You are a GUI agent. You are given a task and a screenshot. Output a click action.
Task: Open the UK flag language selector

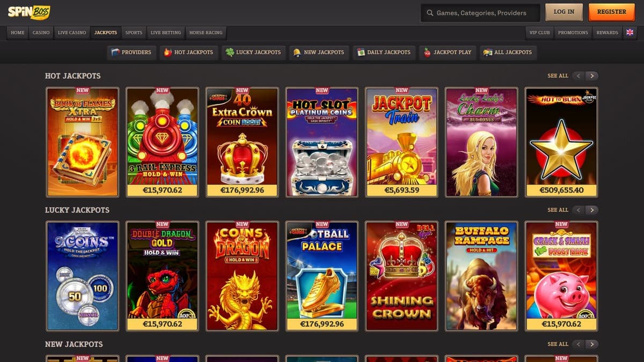click(x=630, y=32)
